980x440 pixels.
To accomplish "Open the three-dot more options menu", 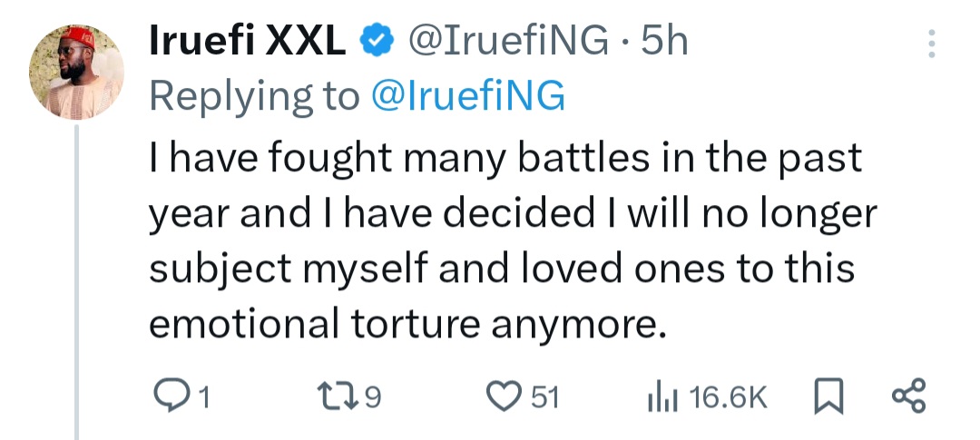I will click(931, 44).
